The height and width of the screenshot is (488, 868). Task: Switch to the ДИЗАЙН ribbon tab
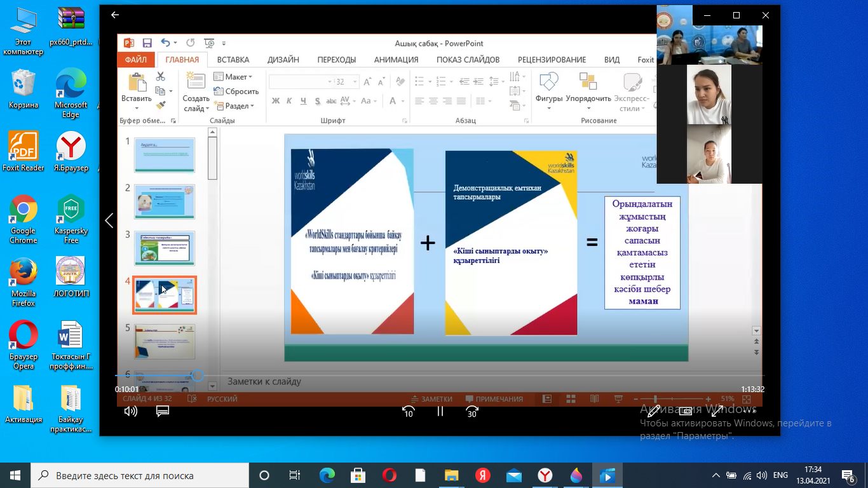click(x=283, y=60)
